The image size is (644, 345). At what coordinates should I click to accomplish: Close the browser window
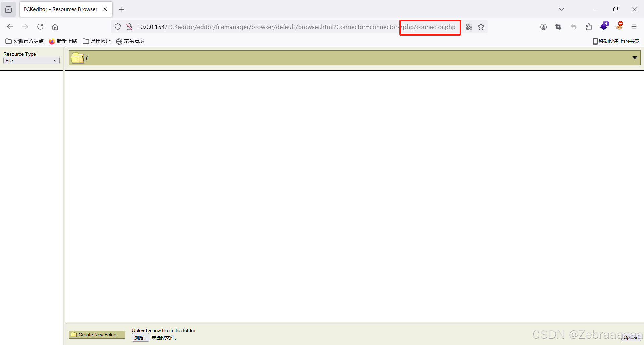click(634, 9)
